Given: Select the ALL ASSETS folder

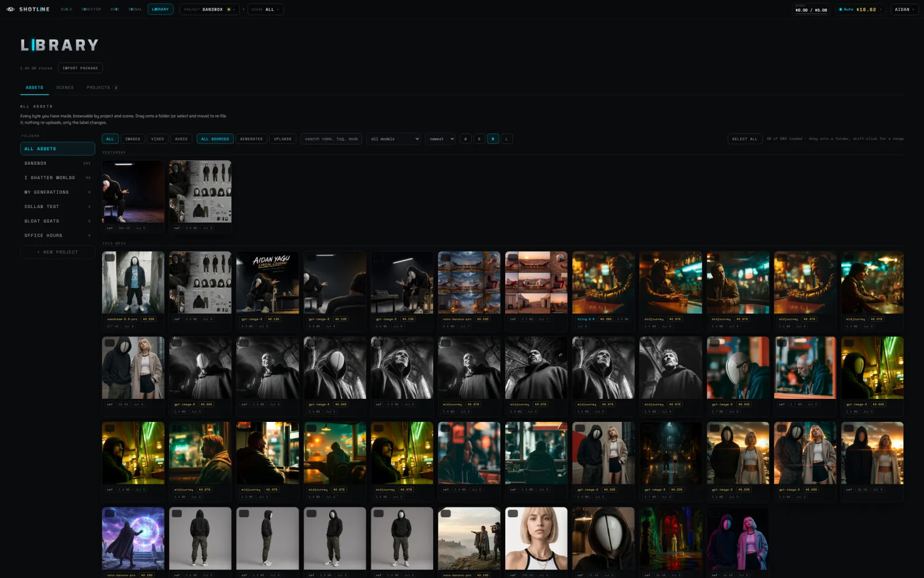Looking at the screenshot, I should point(58,149).
